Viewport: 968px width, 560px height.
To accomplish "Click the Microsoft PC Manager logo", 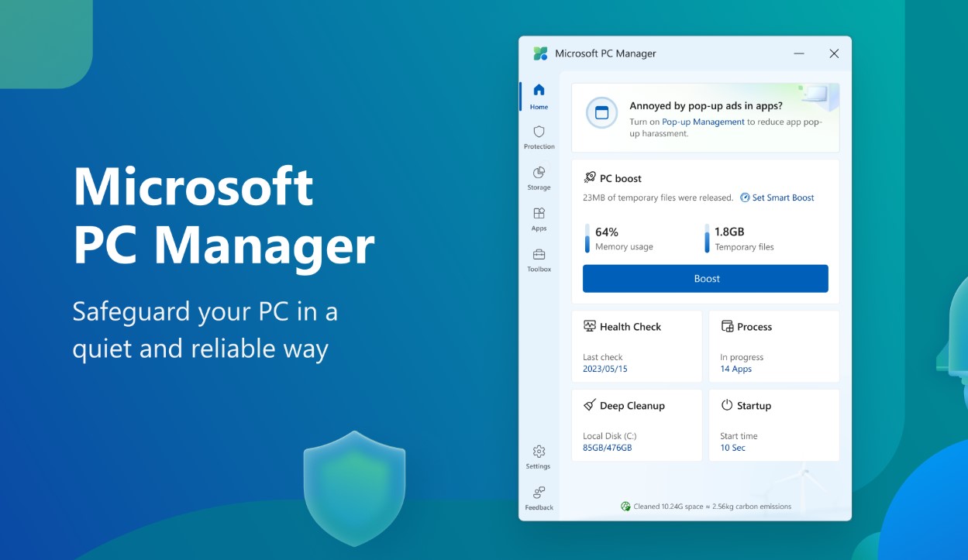I will [x=539, y=53].
